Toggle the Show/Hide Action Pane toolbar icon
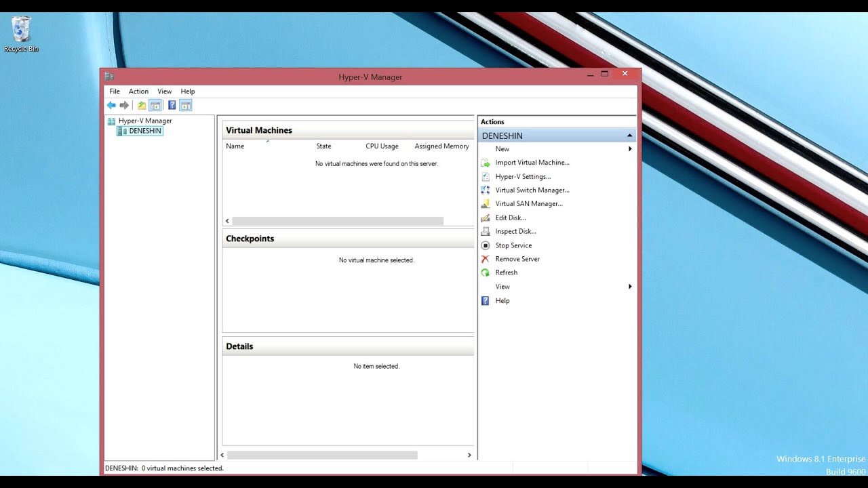This screenshot has height=488, width=868. tap(186, 105)
